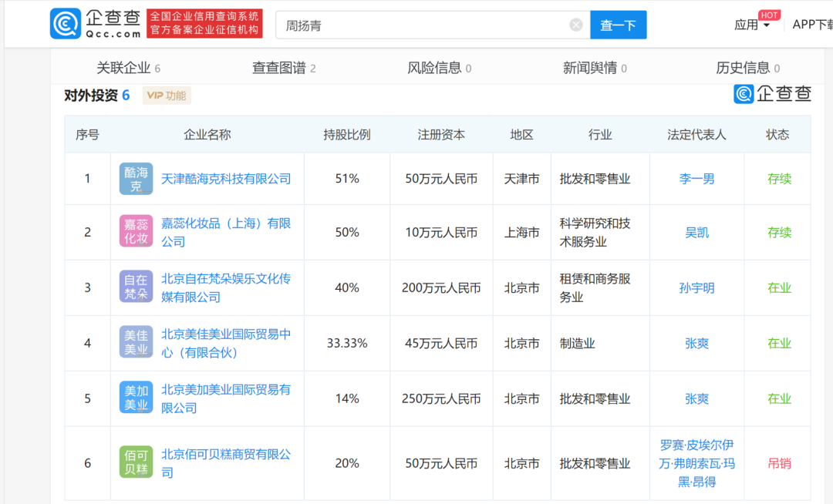833x504 pixels.
Task: Open 嘉蕊化妆品（上海）有限公司 company link
Action: point(226,233)
